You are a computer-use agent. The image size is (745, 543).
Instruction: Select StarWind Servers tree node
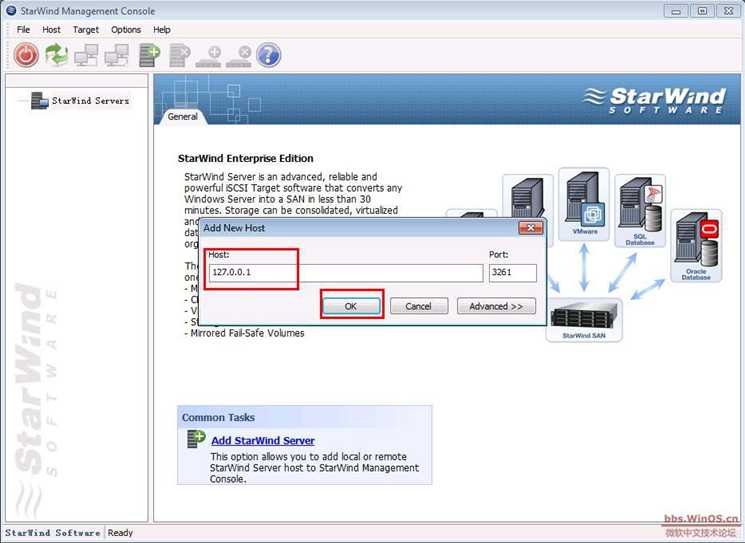90,101
